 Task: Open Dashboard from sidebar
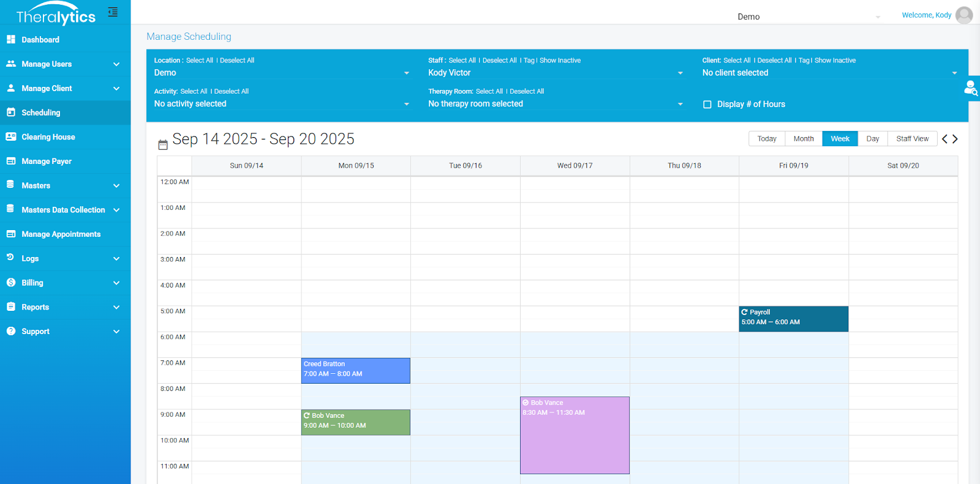tap(65, 40)
